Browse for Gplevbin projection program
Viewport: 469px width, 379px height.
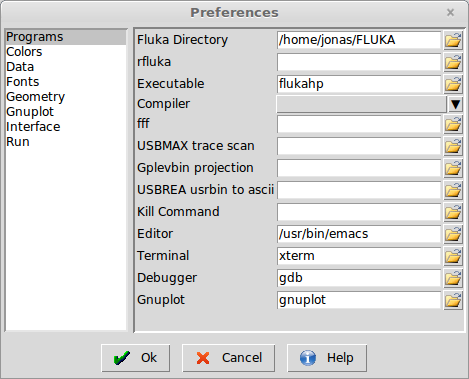coord(453,168)
